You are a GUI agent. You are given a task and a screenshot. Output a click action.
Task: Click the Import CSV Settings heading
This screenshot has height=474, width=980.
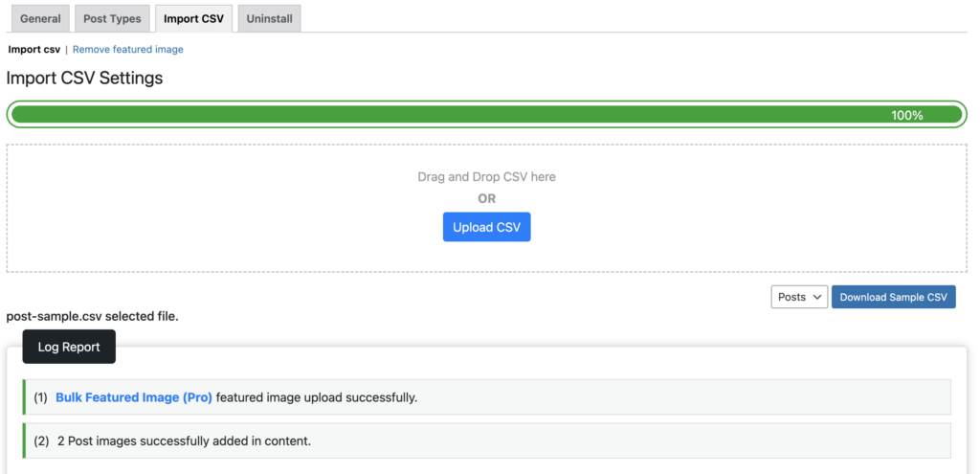pyautogui.click(x=84, y=78)
